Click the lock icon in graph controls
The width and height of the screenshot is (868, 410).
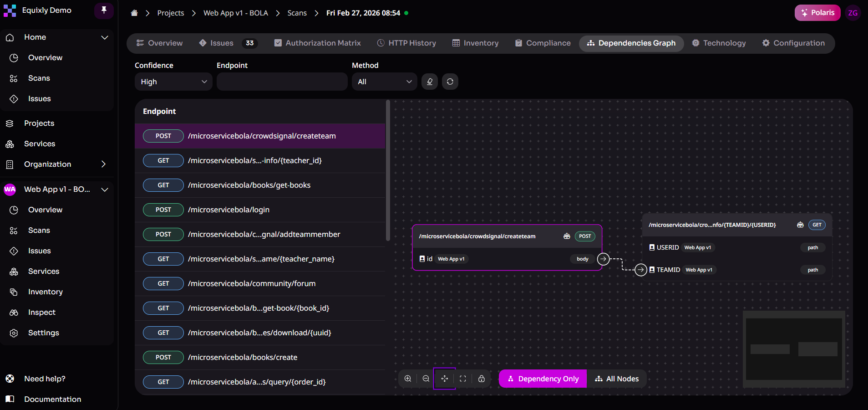482,379
